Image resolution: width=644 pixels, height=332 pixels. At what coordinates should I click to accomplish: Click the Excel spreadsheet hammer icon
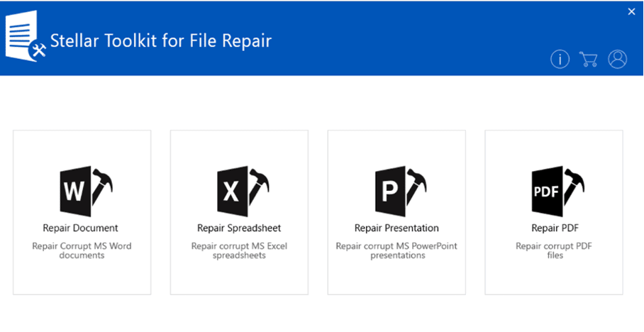(243, 191)
